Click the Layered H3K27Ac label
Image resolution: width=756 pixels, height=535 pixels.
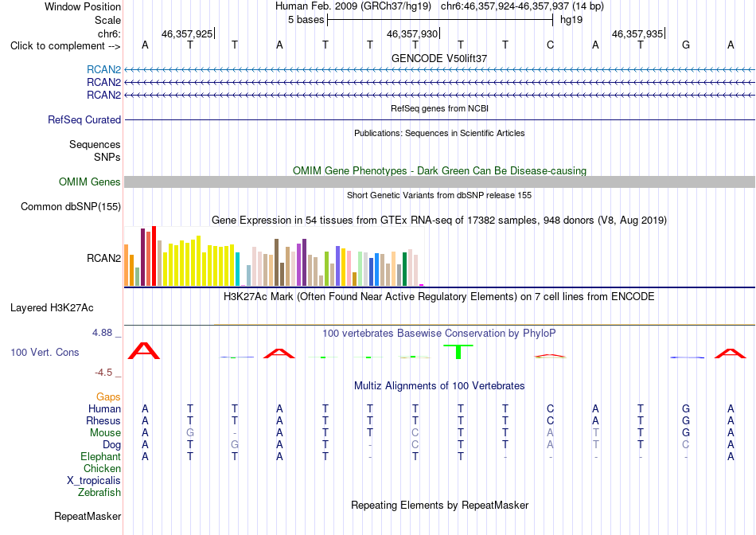[52, 308]
